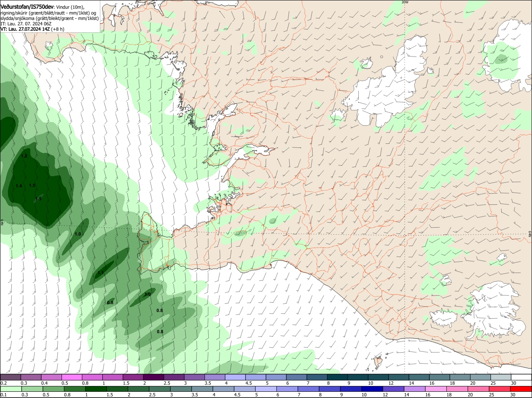Pick top scale swatch between 25 and 30
Screen dimensions: 532x398
501,377
